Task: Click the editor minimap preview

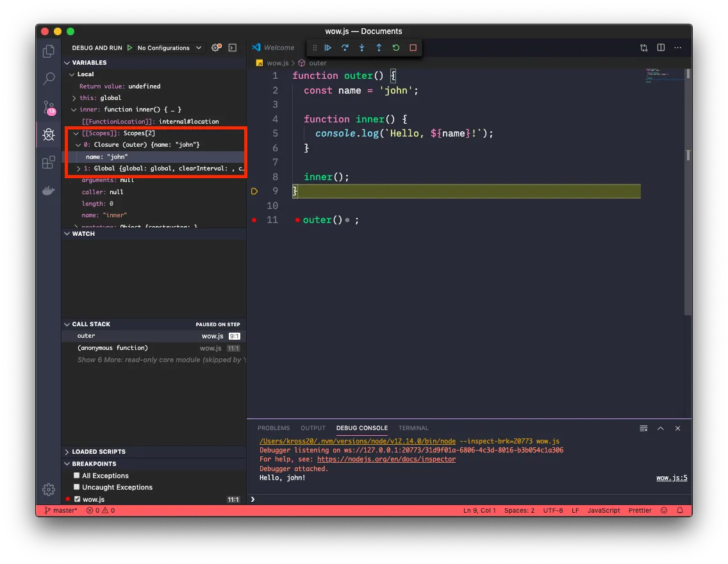Action: (663, 76)
